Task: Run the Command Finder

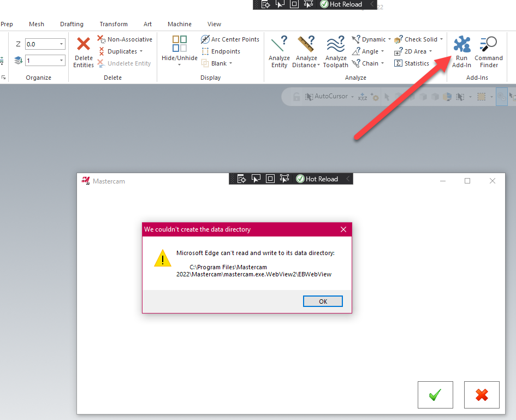Action: tap(488, 51)
